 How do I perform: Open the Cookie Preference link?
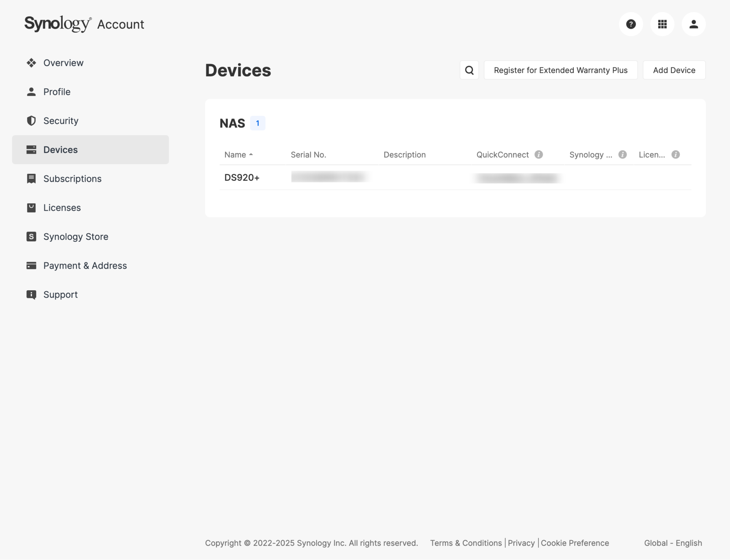[x=575, y=543]
